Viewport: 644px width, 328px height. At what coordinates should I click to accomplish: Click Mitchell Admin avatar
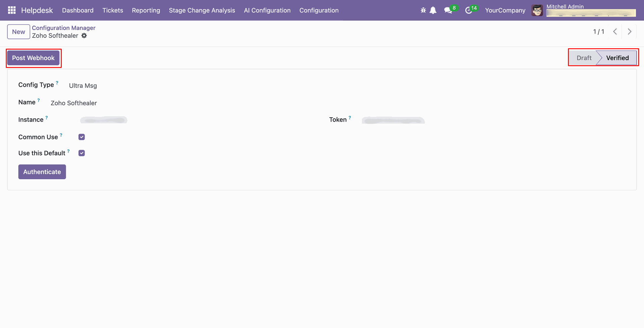537,10
